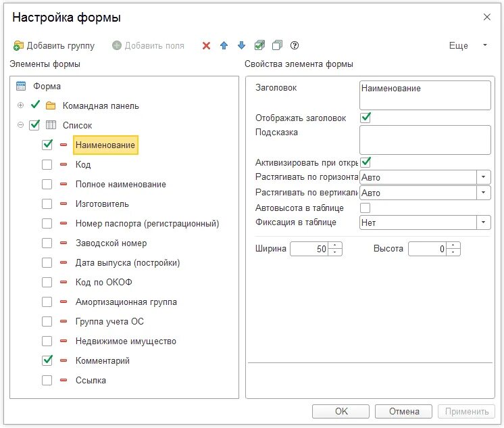Click the red delete X icon
The height and width of the screenshot is (428, 504).
pyautogui.click(x=206, y=46)
